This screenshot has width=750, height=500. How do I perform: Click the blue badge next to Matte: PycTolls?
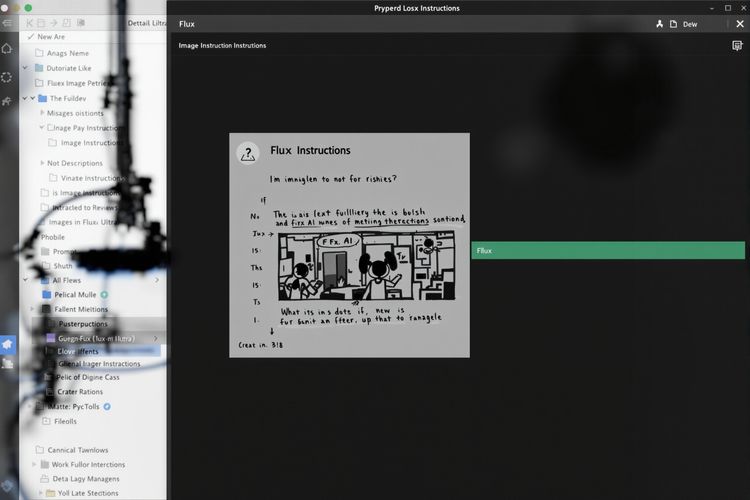coord(107,407)
